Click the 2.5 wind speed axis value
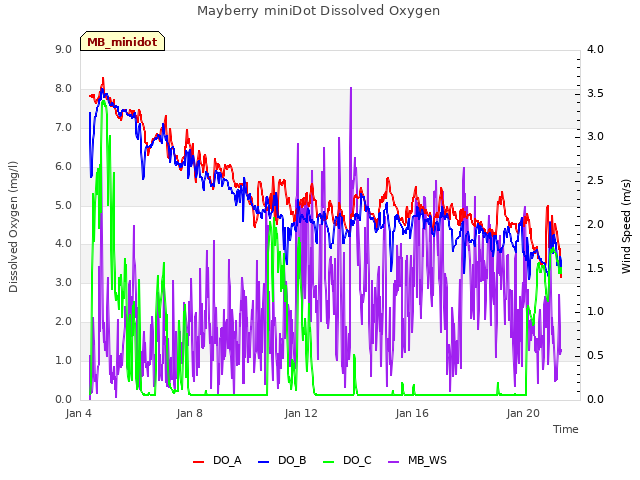The width and height of the screenshot is (640, 480). tap(596, 180)
